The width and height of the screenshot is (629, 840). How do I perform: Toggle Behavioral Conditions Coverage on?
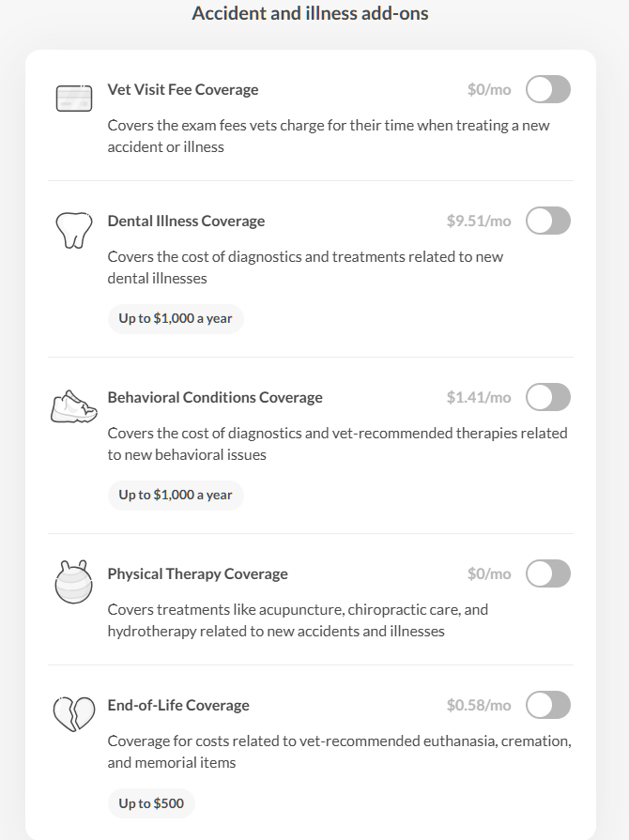point(548,397)
